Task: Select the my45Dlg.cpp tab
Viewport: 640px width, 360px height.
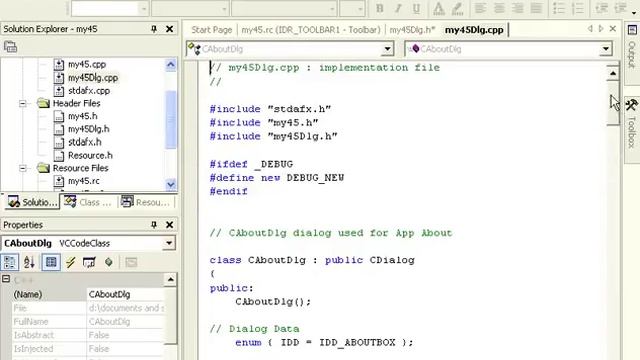Action: (x=474, y=30)
